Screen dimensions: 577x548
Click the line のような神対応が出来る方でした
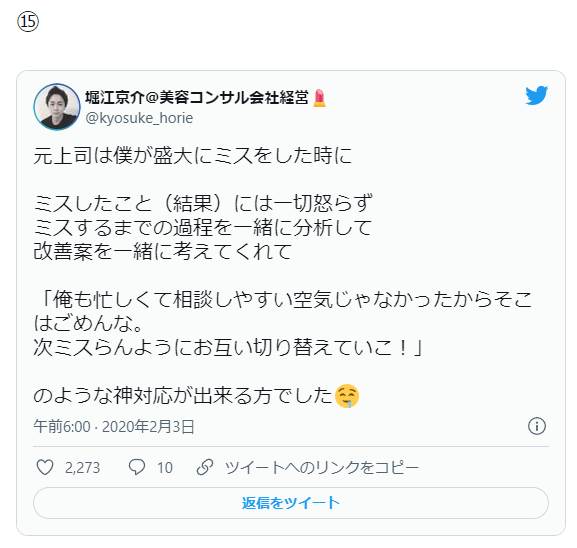[x=183, y=396]
